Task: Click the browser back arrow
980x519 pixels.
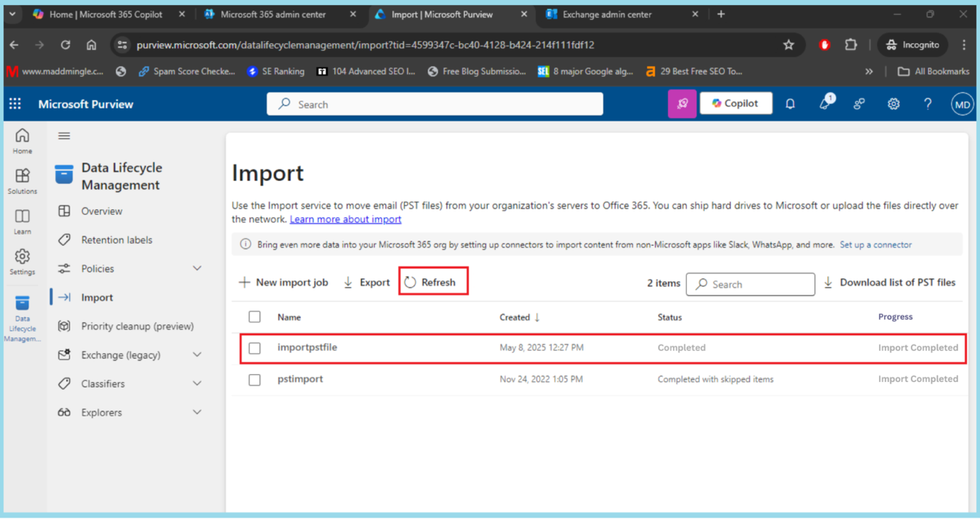Action: pyautogui.click(x=14, y=45)
